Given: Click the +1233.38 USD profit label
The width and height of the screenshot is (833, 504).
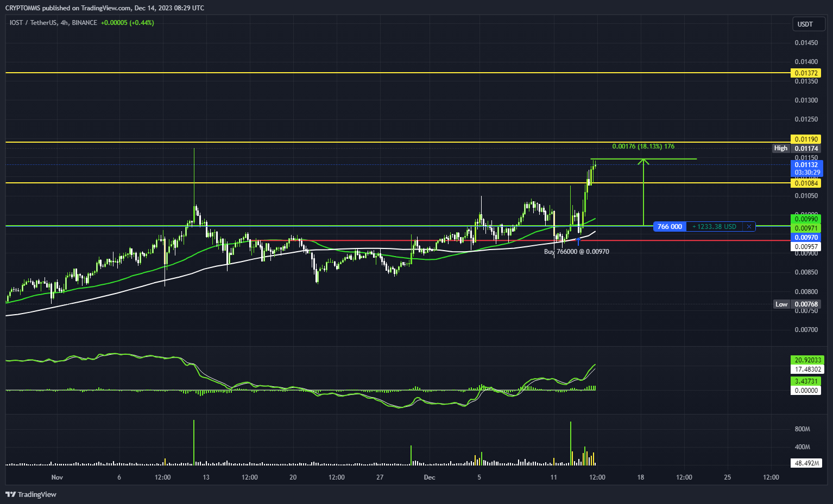Looking at the screenshot, I should 715,227.
